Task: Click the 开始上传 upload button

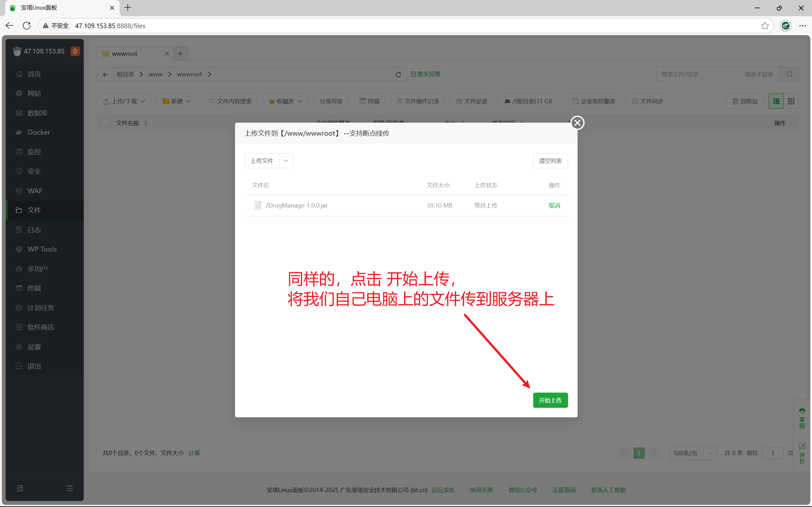Action: click(x=550, y=400)
